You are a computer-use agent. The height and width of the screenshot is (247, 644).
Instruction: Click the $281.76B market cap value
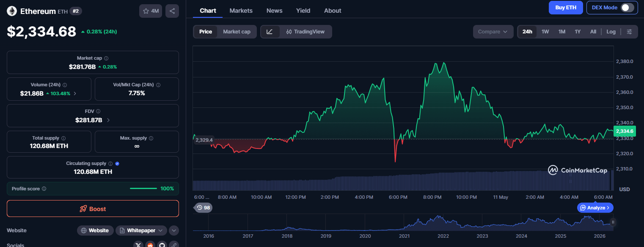point(82,67)
